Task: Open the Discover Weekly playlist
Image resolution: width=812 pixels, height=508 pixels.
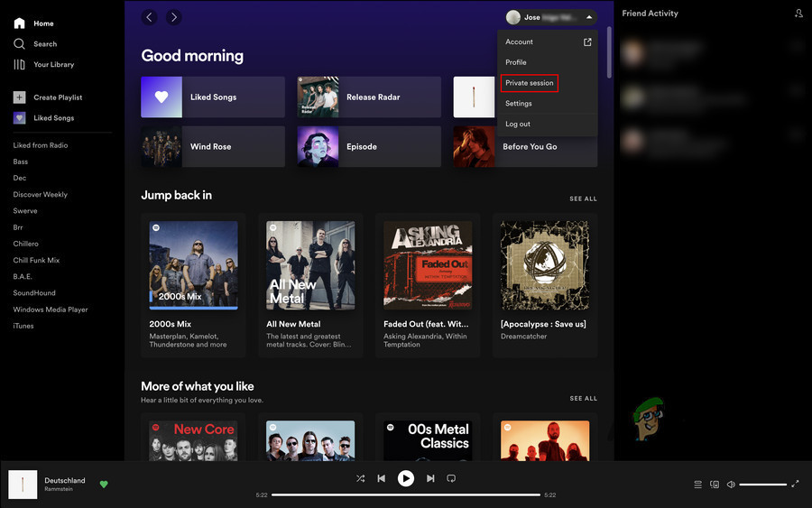Action: [41, 195]
